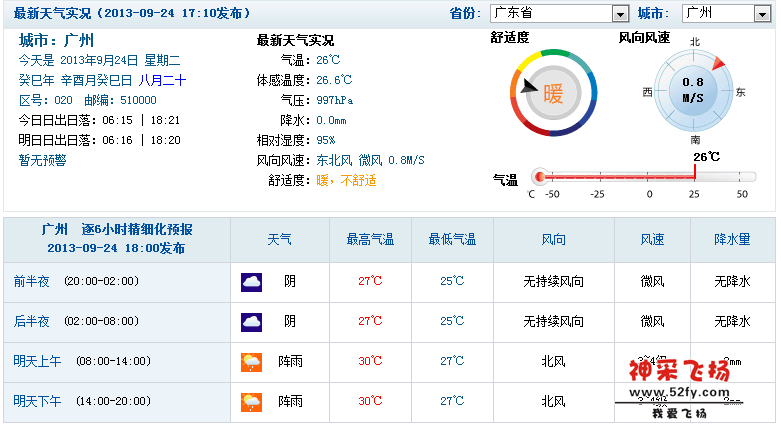Click the wind compass showing 0.8 M/S

[693, 91]
